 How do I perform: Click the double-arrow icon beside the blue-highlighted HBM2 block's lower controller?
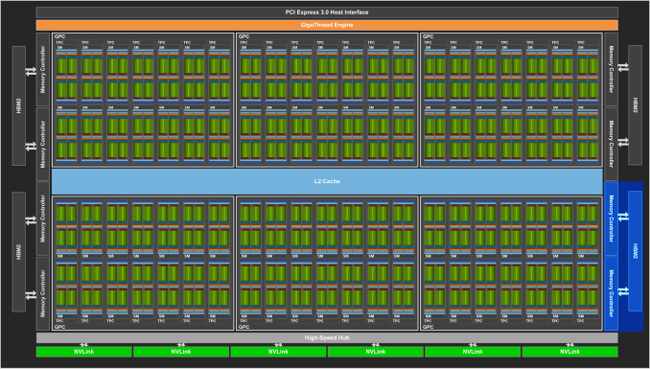pos(623,291)
